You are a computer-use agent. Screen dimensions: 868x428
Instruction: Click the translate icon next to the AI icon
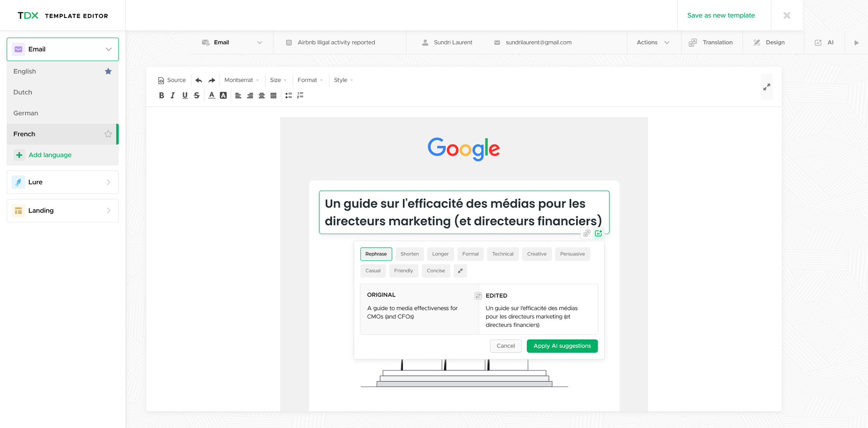click(586, 233)
